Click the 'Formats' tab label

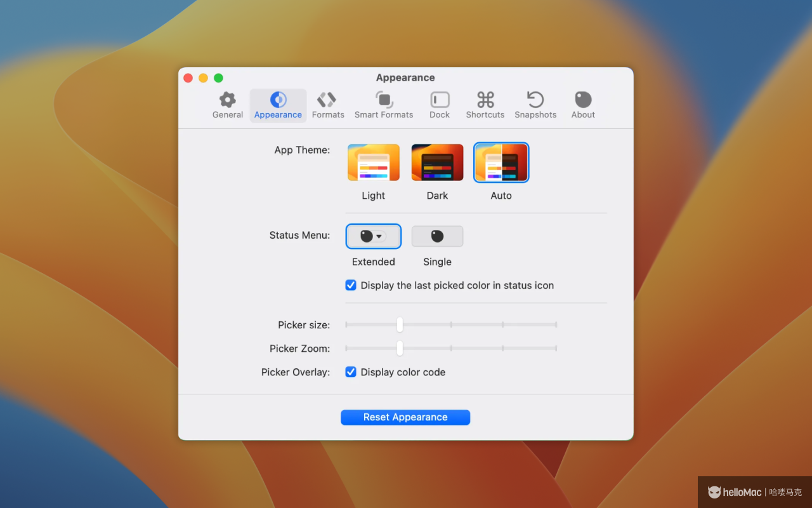click(328, 115)
